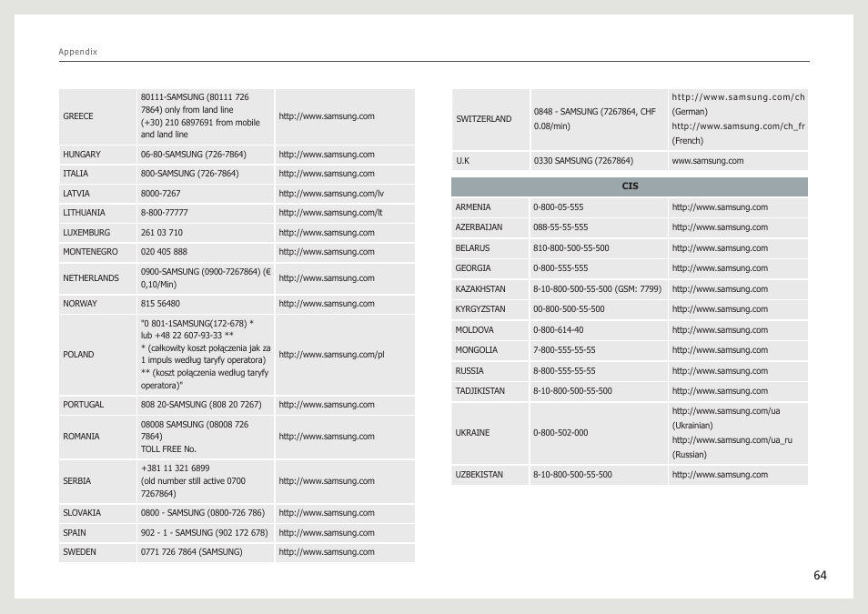Click the SWITZERLAND country cell
The image size is (868, 614).
pyautogui.click(x=490, y=119)
